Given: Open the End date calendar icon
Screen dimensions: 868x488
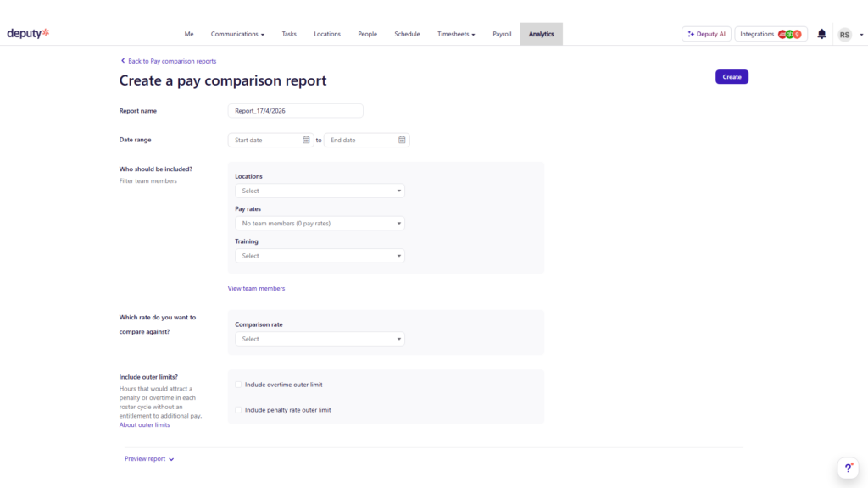Looking at the screenshot, I should click(402, 140).
